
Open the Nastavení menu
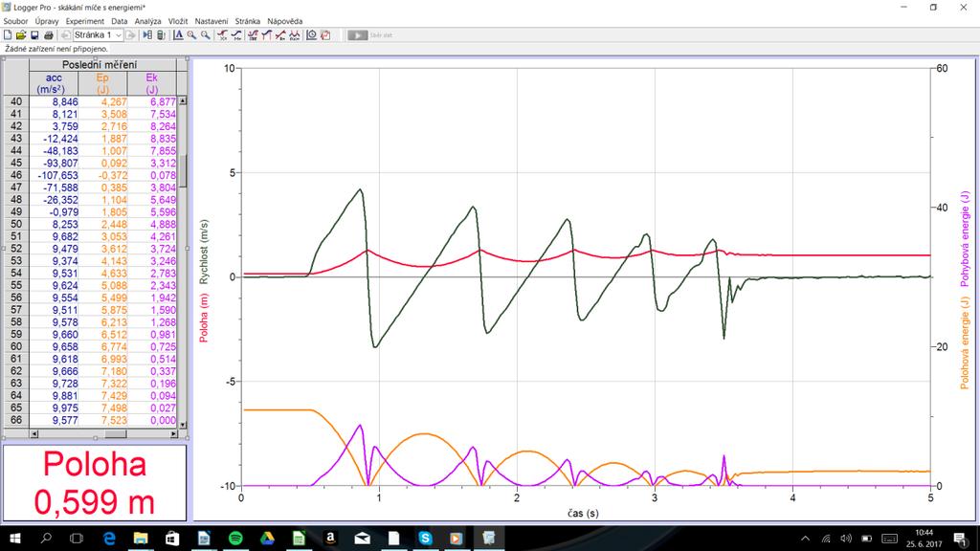tap(212, 21)
